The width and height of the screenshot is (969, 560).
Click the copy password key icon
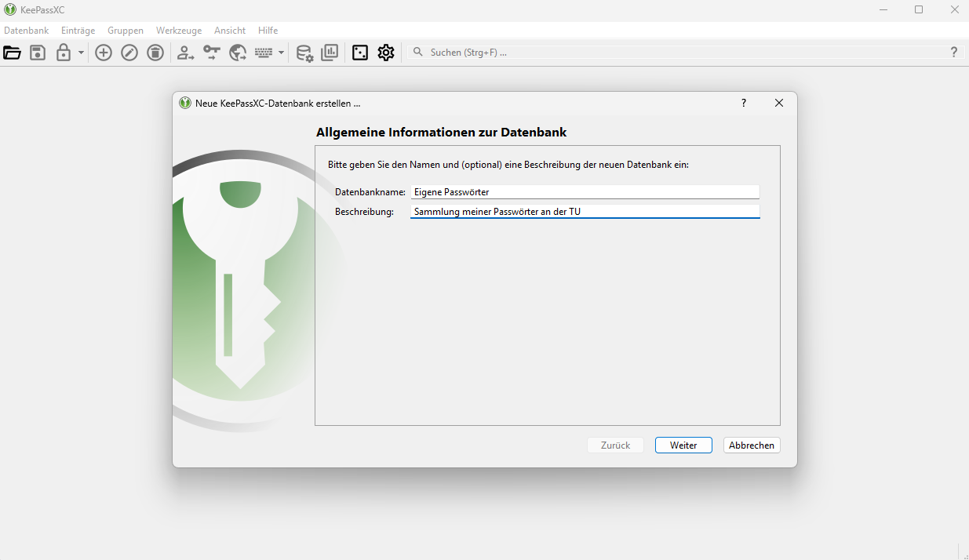tap(212, 53)
